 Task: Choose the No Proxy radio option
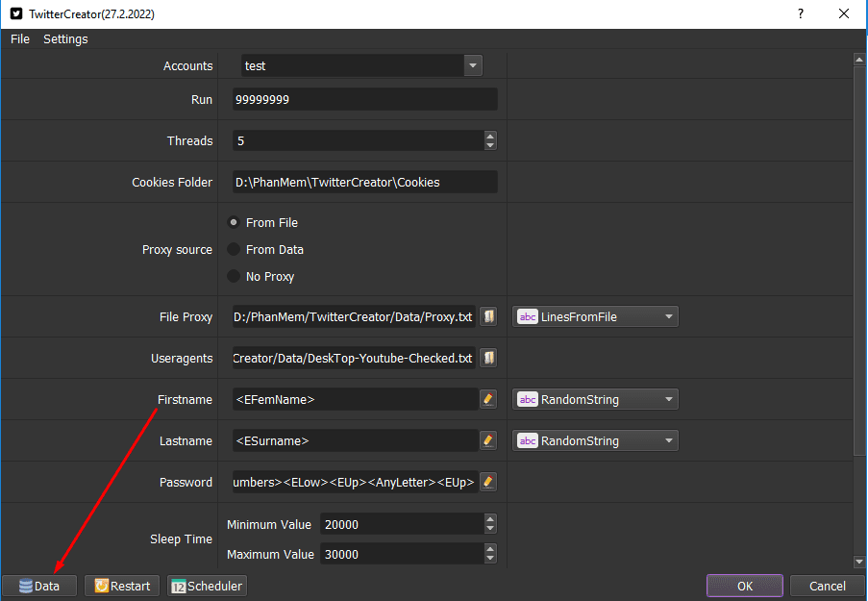(x=260, y=276)
